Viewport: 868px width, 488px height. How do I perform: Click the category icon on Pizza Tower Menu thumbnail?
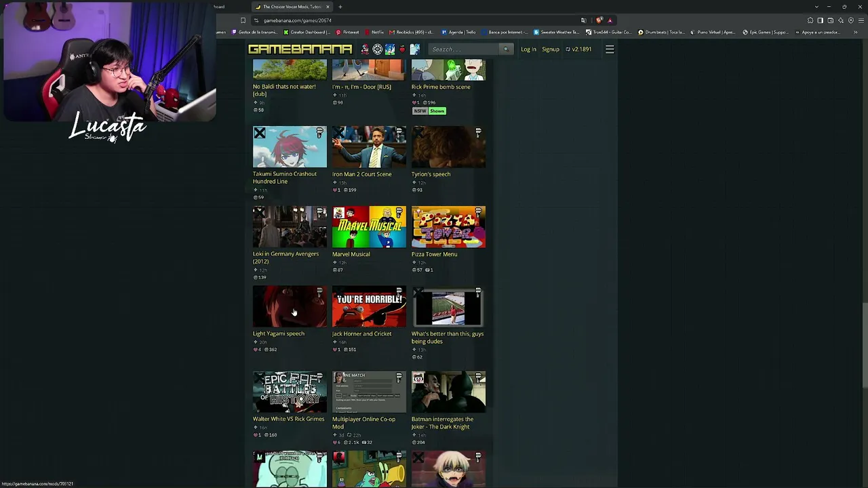(x=478, y=213)
